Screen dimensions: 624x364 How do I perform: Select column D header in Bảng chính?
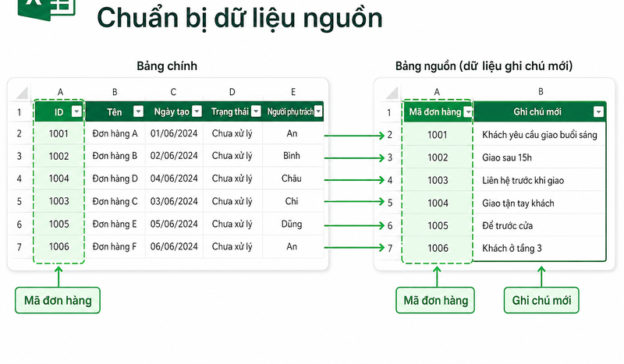(x=232, y=92)
